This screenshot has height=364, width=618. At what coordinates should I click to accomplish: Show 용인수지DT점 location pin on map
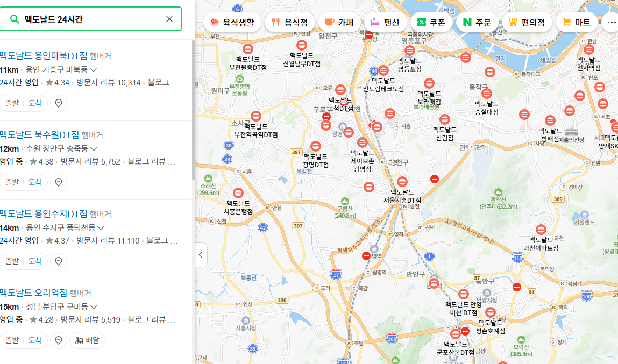pyautogui.click(x=59, y=261)
